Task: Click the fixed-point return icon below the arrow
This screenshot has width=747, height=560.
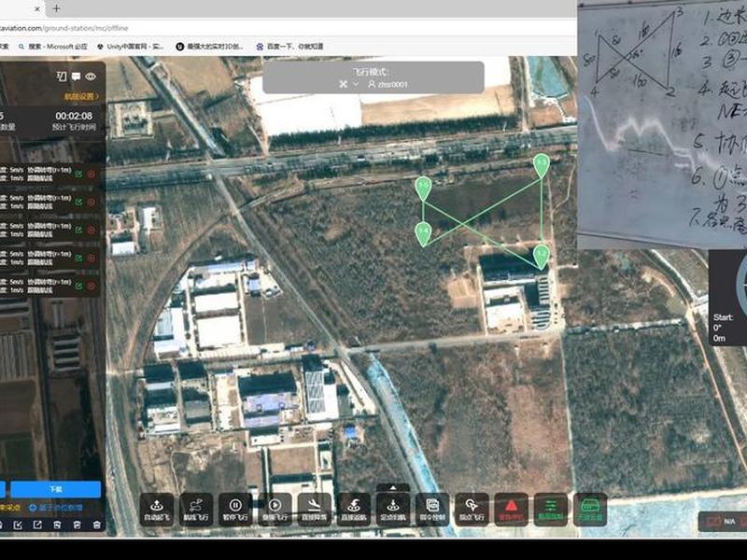Action: 392,510
